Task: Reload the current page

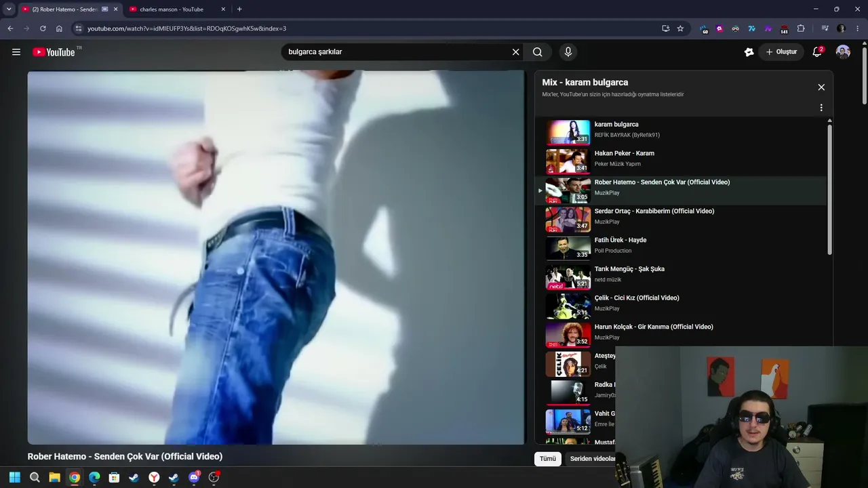Action: (43, 28)
